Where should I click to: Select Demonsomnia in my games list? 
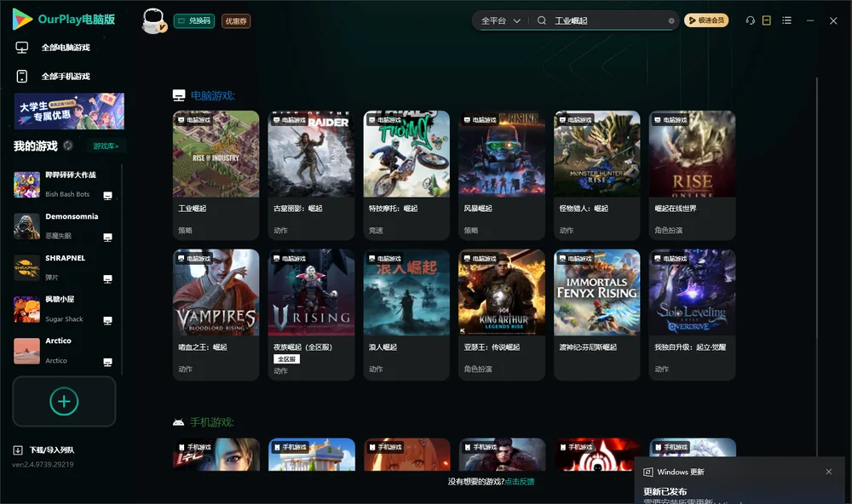pos(64,226)
